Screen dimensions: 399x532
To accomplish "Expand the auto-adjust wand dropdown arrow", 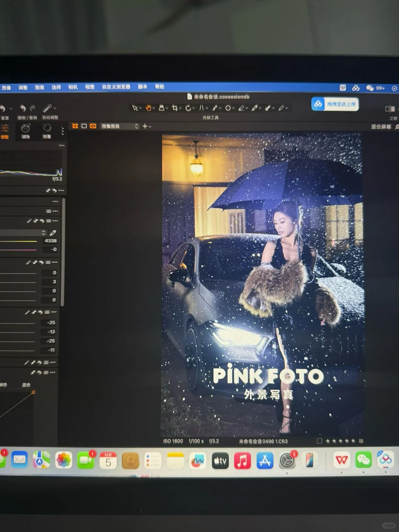I will [55, 108].
